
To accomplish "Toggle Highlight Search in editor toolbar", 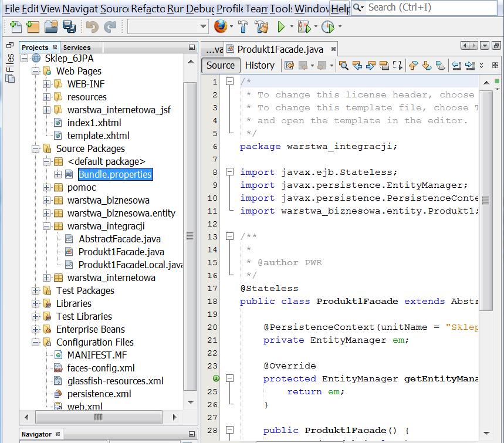I will pos(384,66).
